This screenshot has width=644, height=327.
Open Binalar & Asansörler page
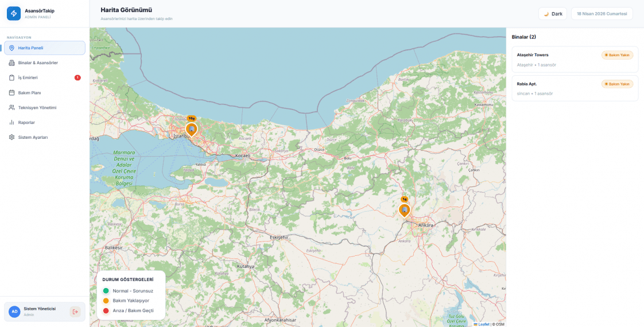click(x=45, y=63)
